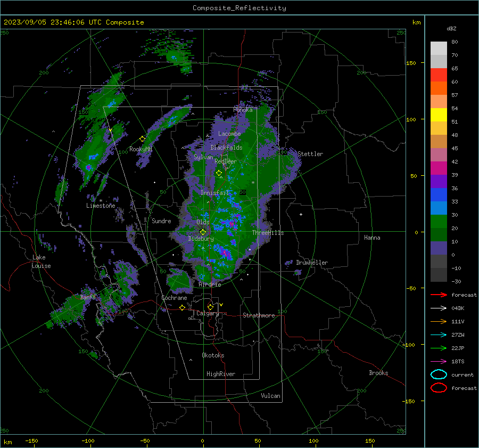The width and height of the screenshot is (479, 448).
Task: Click the yellow diamond marker below RedDeer
Action: (x=219, y=173)
